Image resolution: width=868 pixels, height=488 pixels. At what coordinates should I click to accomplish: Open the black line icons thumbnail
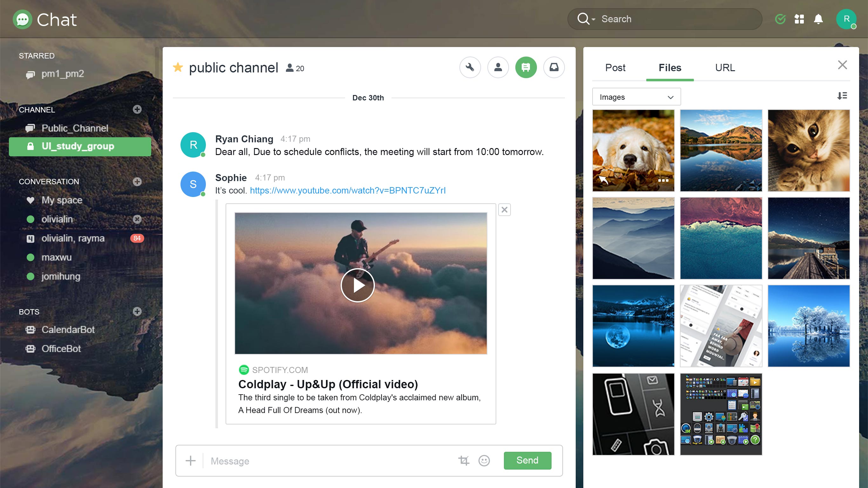tap(633, 414)
